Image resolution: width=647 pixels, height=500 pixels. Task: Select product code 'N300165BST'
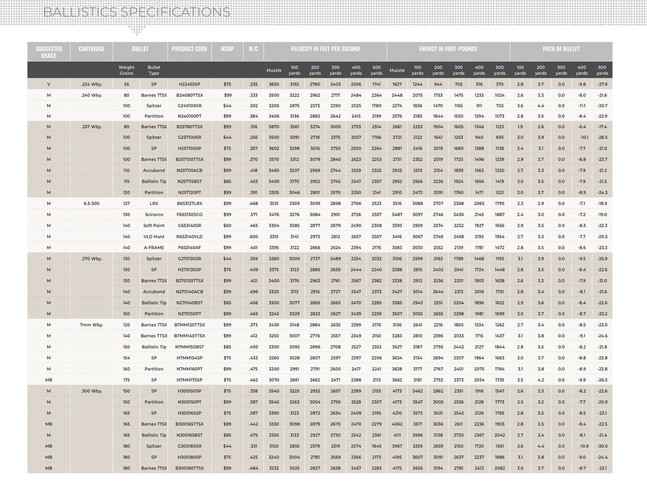tap(189, 435)
